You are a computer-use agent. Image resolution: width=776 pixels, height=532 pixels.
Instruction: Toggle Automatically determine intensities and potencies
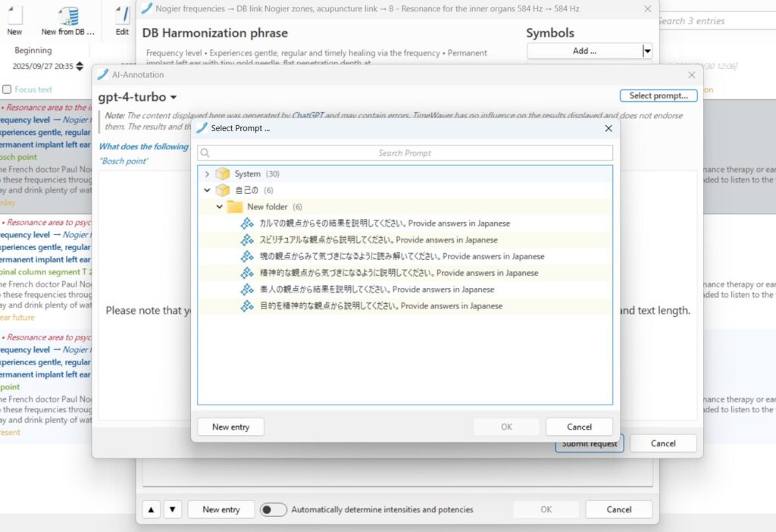point(274,509)
